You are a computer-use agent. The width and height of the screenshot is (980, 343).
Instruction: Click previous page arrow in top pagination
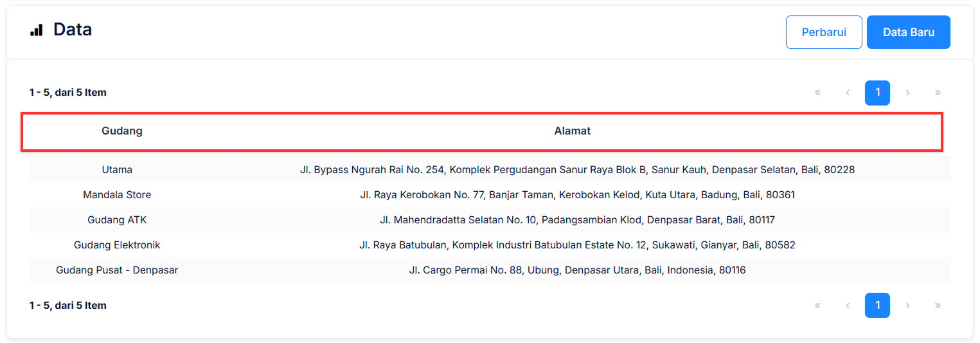(848, 93)
